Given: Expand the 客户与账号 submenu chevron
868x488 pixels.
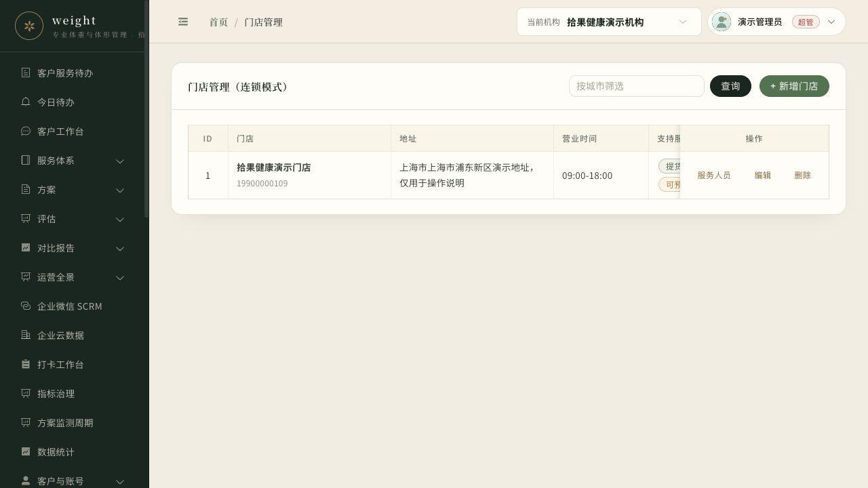Looking at the screenshot, I should (x=120, y=481).
